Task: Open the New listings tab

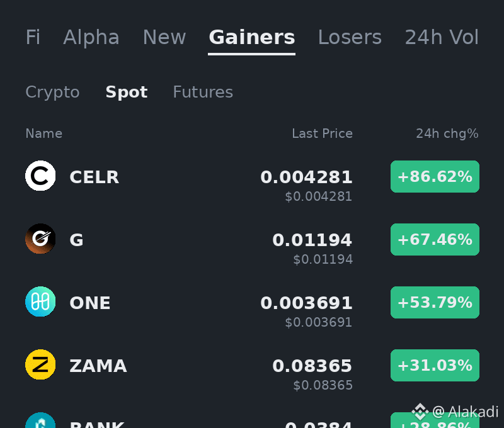Action: (164, 37)
